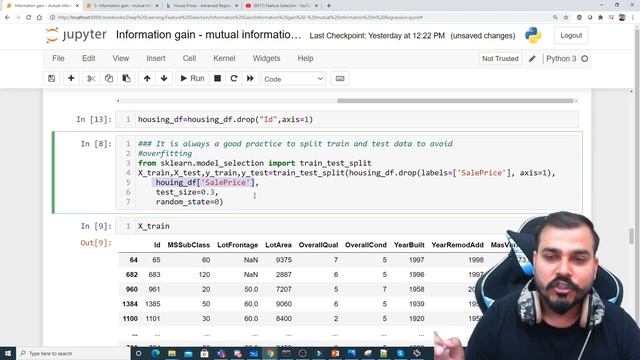Open the command palette keyboard icon
Image resolution: width=640 pixels, height=360 pixels.
(x=340, y=78)
